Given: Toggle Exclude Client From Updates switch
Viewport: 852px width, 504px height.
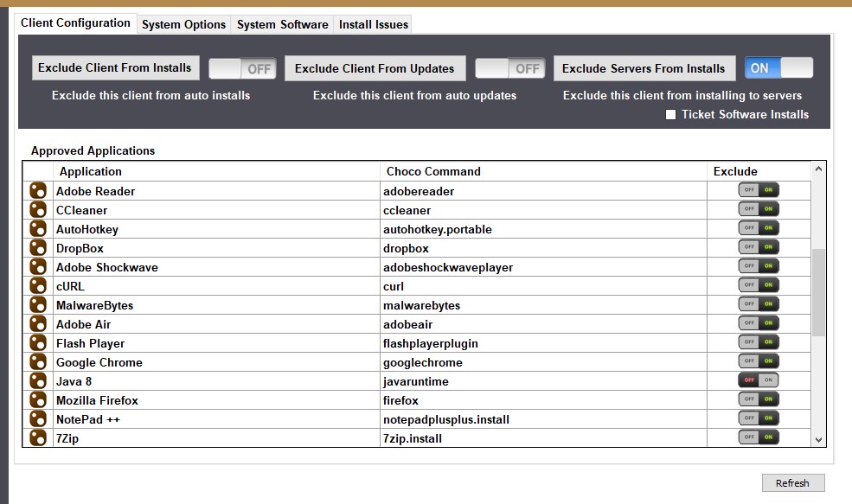Looking at the screenshot, I should click(x=509, y=68).
